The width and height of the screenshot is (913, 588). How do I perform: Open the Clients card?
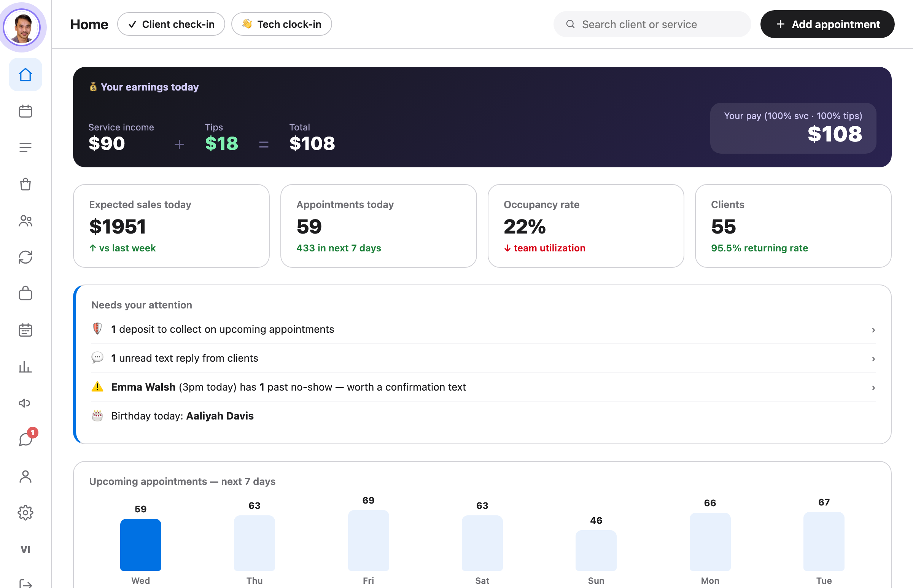[793, 226]
